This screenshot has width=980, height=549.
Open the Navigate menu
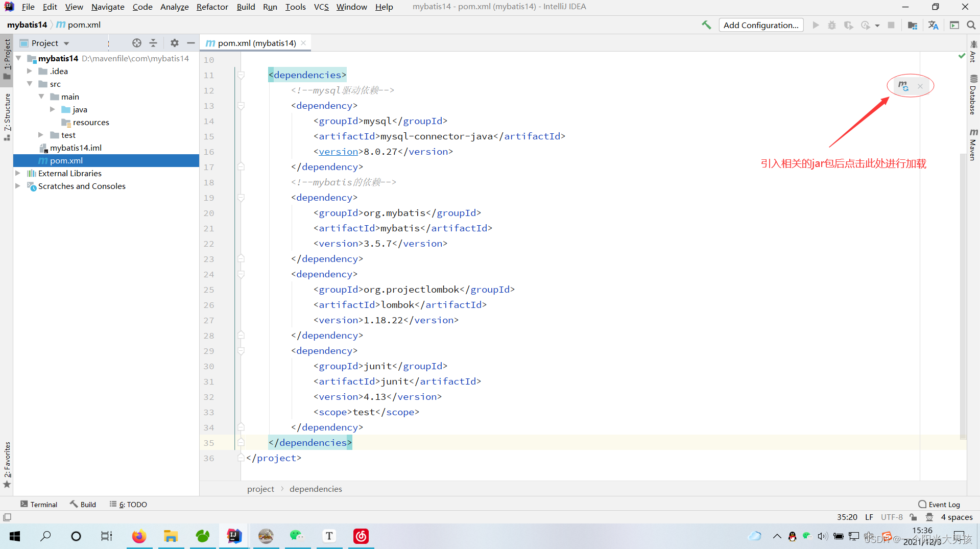tap(108, 7)
